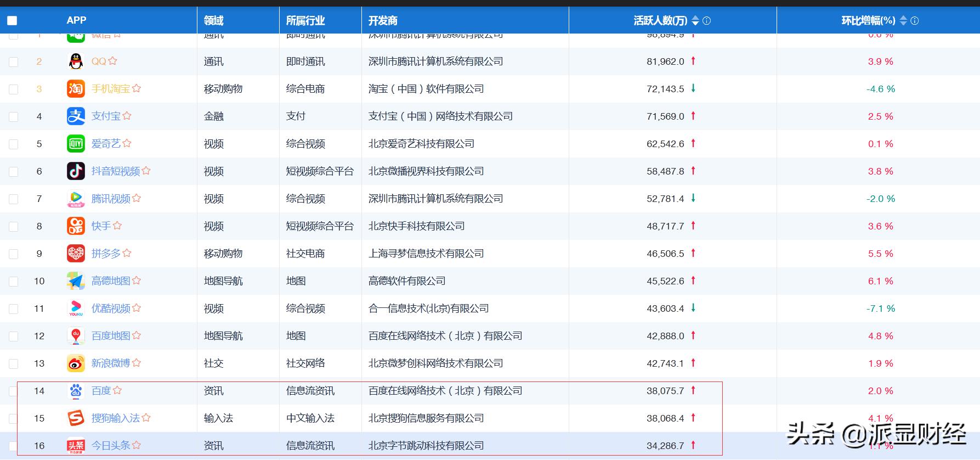The height and width of the screenshot is (460, 980).
Task: Favorite 拼多多 with its star icon
Action: click(127, 253)
